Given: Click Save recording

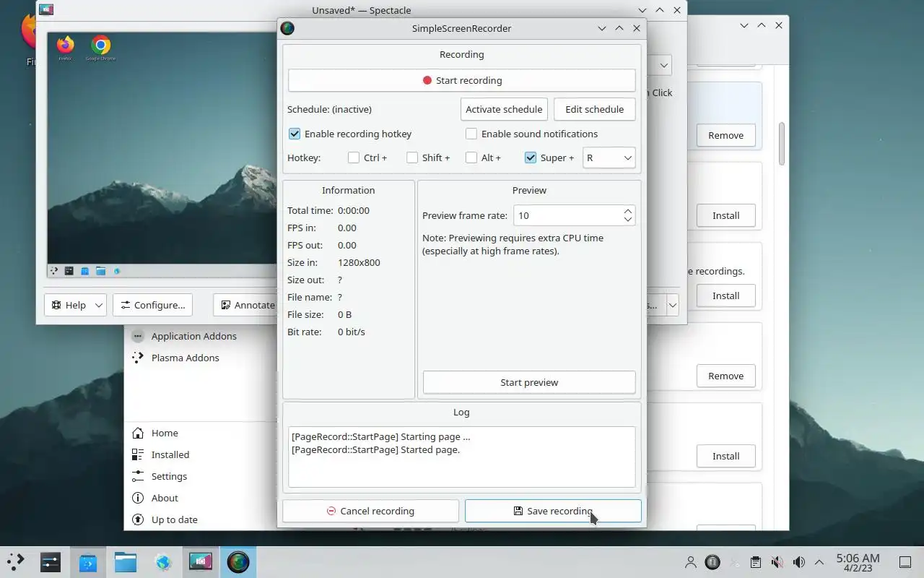Looking at the screenshot, I should pos(553,511).
